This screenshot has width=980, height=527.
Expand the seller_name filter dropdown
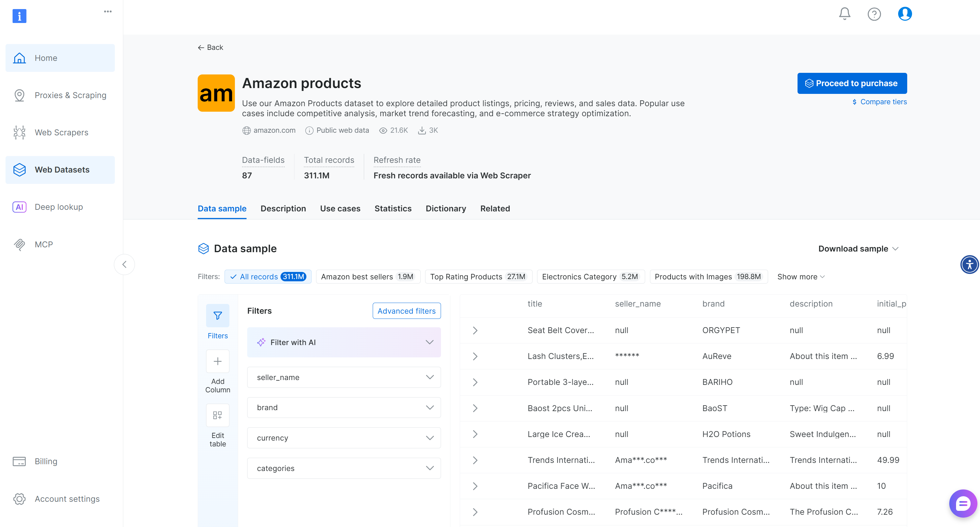point(343,377)
